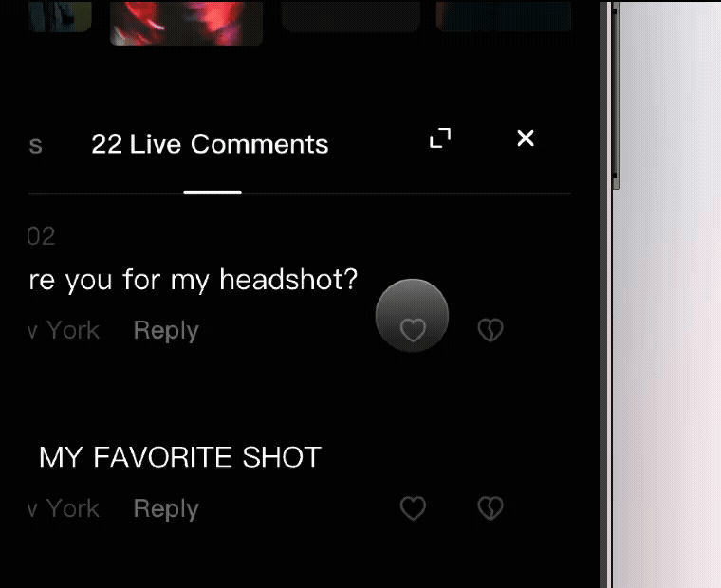This screenshot has height=588, width=721.
Task: Close the live comments panel
Action: click(526, 138)
